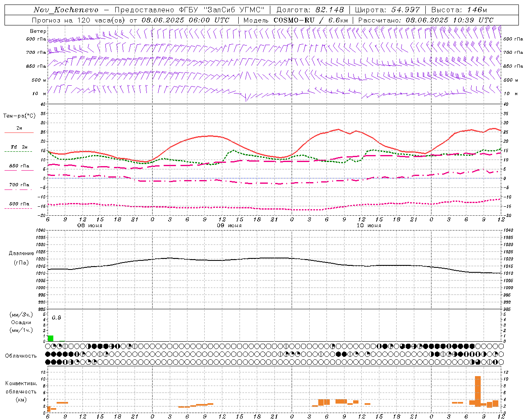Click the 10 июня date label

(x=369, y=226)
